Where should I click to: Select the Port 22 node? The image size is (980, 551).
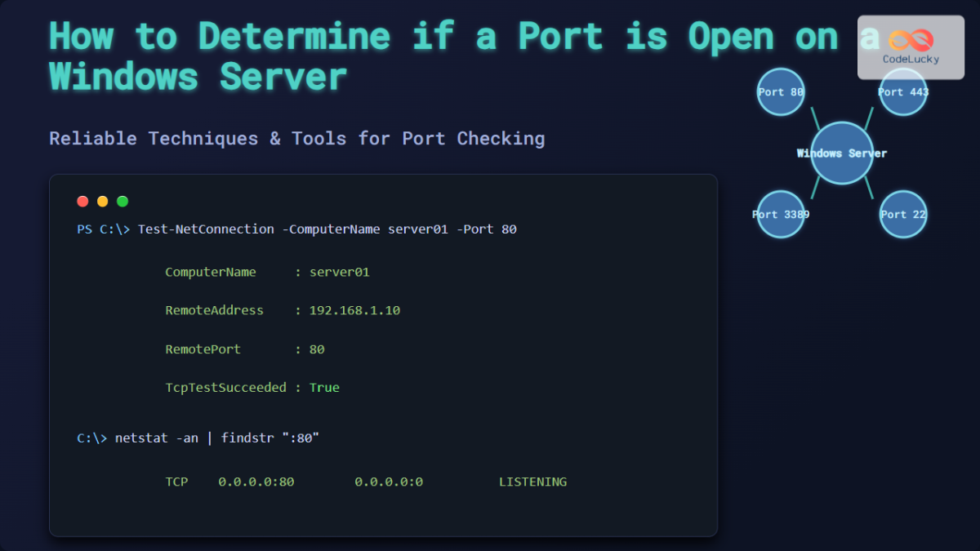(x=902, y=214)
